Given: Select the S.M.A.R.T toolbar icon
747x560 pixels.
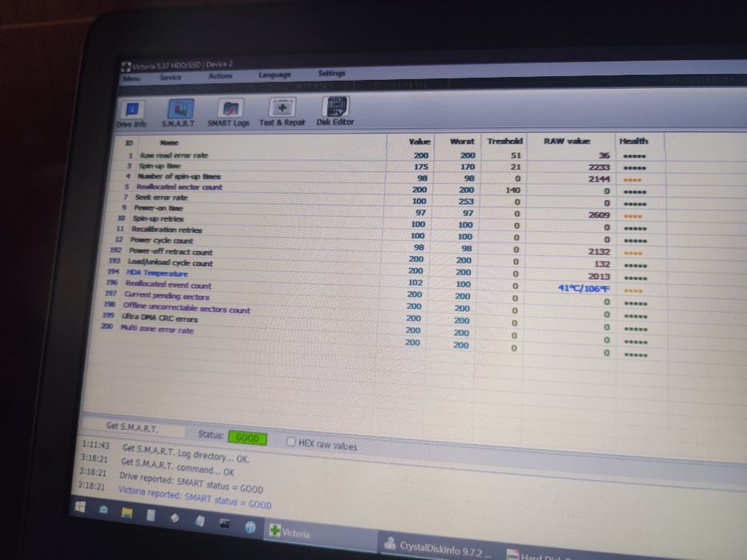Looking at the screenshot, I should [180, 109].
